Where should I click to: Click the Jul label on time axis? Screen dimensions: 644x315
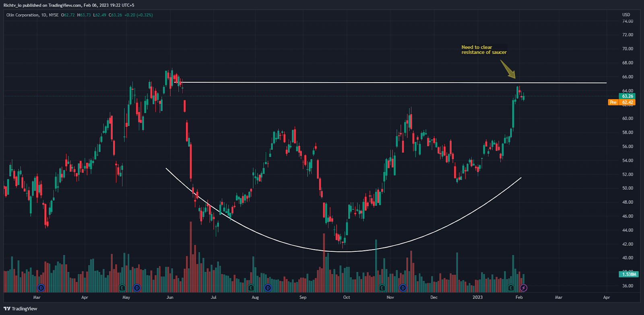[x=213, y=297]
